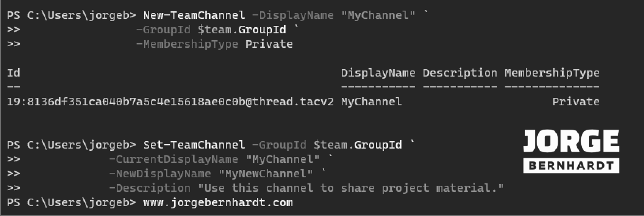The image size is (644, 216).
Task: Click Private value after -MembershipType parameter
Action: click(x=269, y=44)
